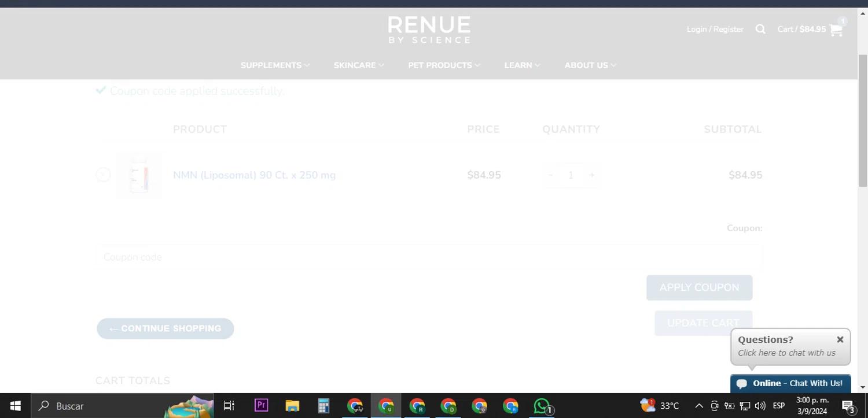
Task: Expand the Pet Products menu
Action: pos(444,65)
